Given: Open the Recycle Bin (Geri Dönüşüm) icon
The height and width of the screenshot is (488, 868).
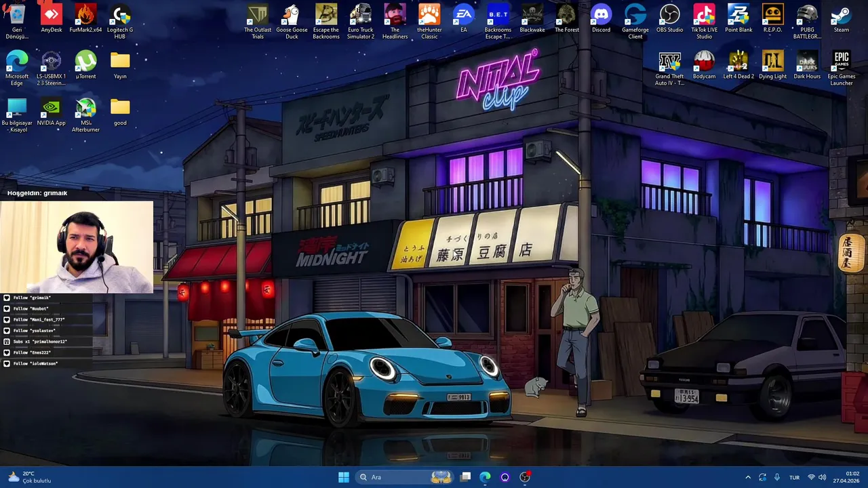Looking at the screenshot, I should click(x=17, y=22).
